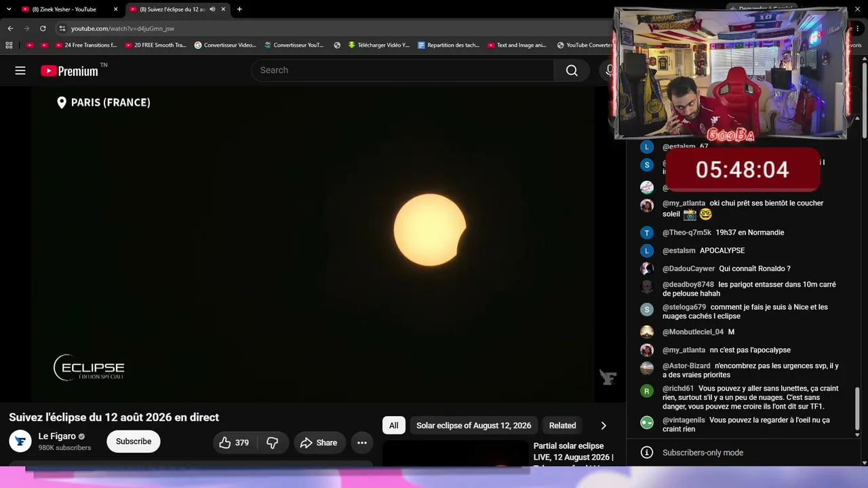Subscribe to Le Figaro channel
The image size is (868, 488).
pyautogui.click(x=134, y=441)
